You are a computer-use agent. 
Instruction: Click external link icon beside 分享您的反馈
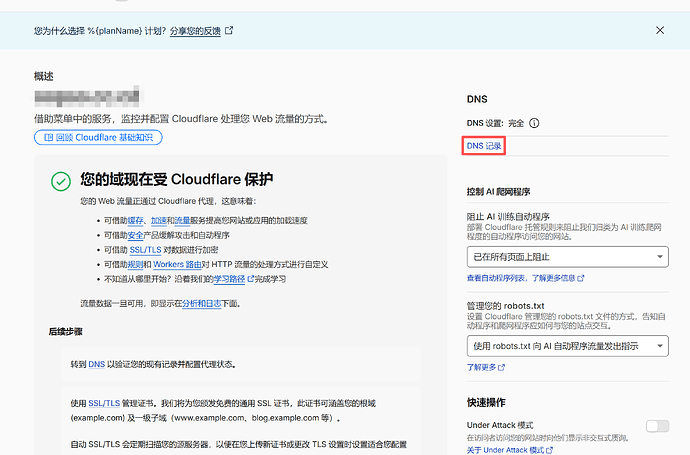coord(229,30)
